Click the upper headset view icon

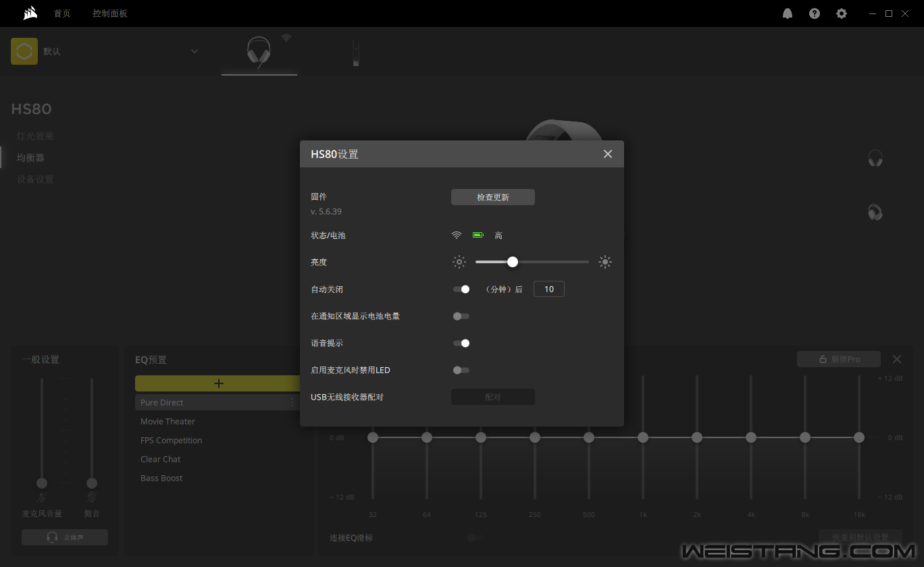point(875,159)
